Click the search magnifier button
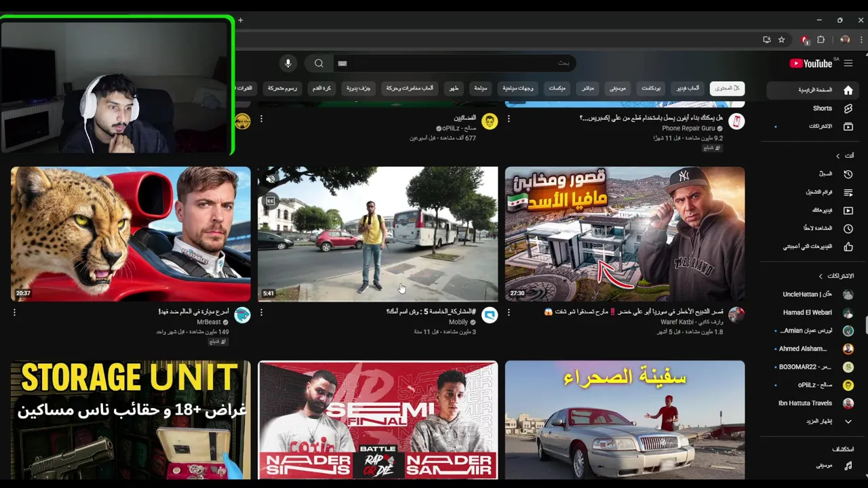Screen dimensions: 868x488 pos(319,63)
